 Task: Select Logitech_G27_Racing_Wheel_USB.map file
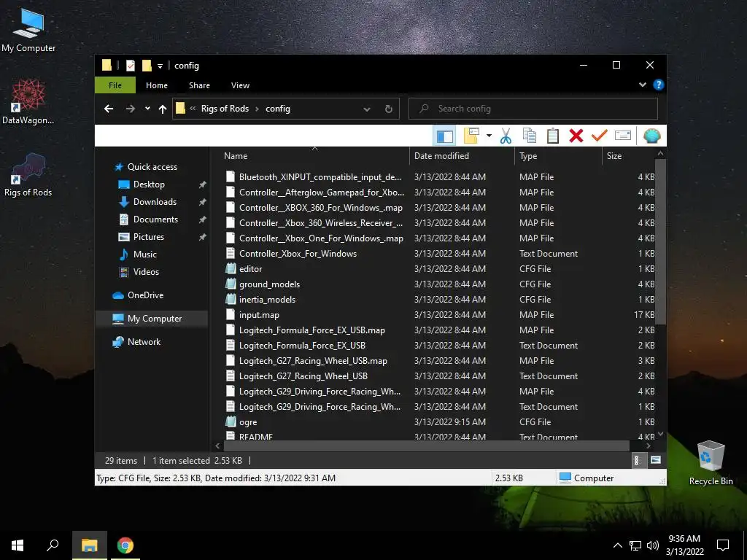[313, 361]
